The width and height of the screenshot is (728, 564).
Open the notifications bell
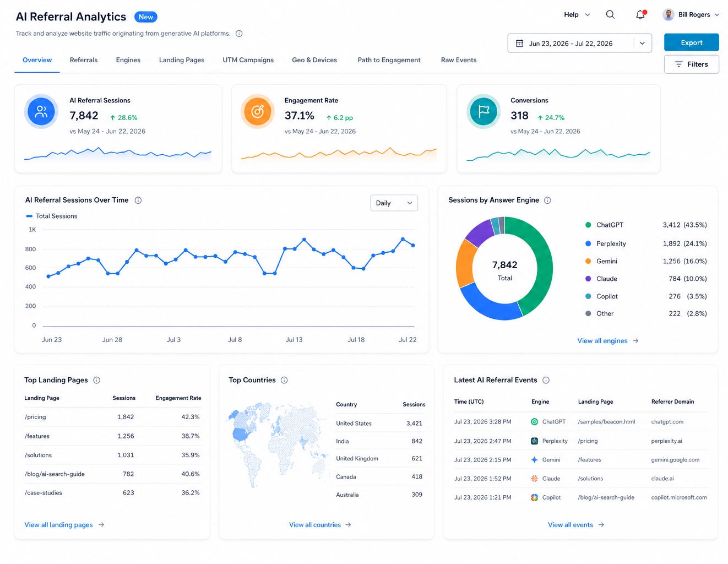coord(640,15)
